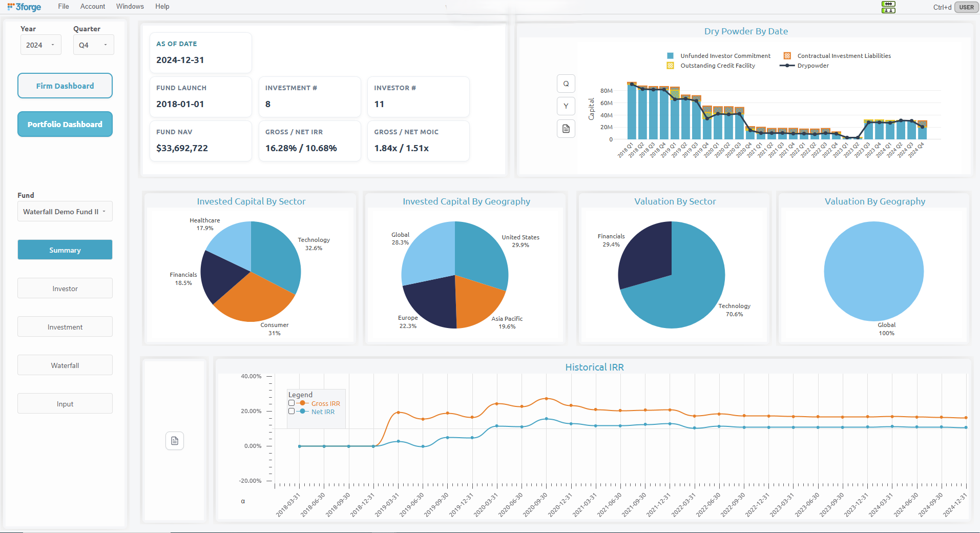This screenshot has width=980, height=533.
Task: Open the Waterfall section button
Action: click(65, 365)
